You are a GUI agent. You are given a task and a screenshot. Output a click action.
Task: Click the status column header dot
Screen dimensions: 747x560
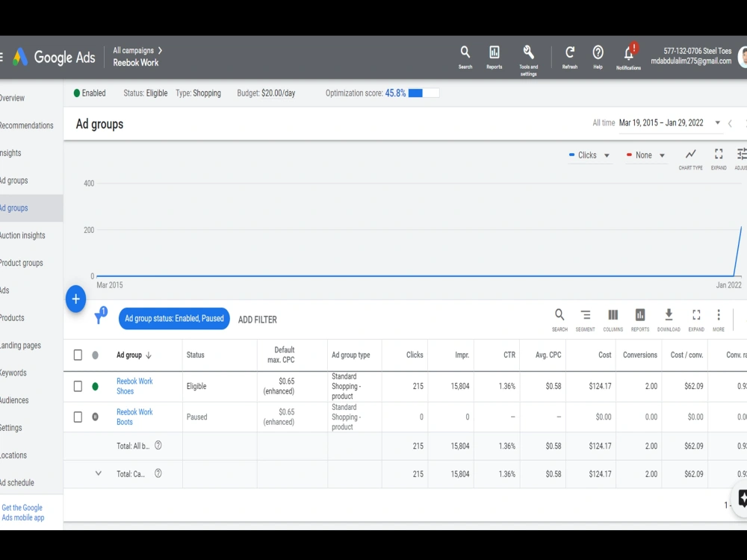pos(96,355)
